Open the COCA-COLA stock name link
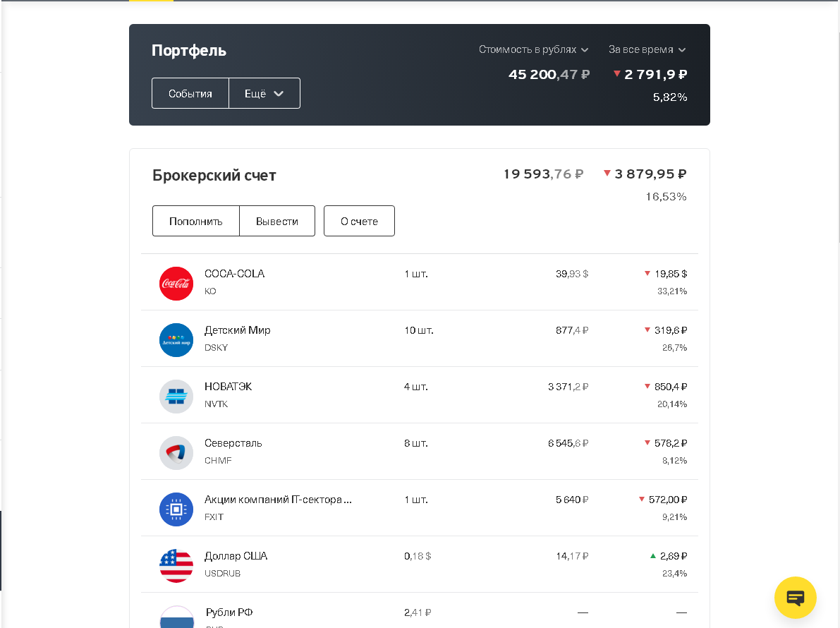This screenshot has height=628, width=840. pos(234,274)
